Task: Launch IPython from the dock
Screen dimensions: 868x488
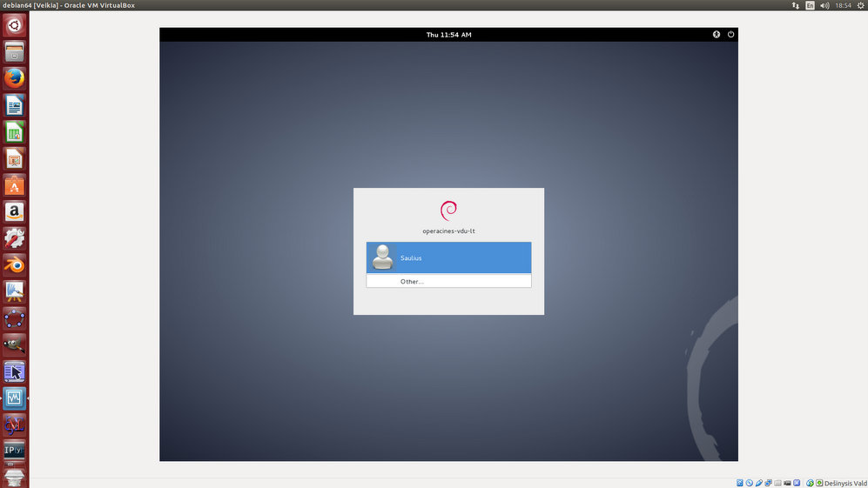Action: 14,450
